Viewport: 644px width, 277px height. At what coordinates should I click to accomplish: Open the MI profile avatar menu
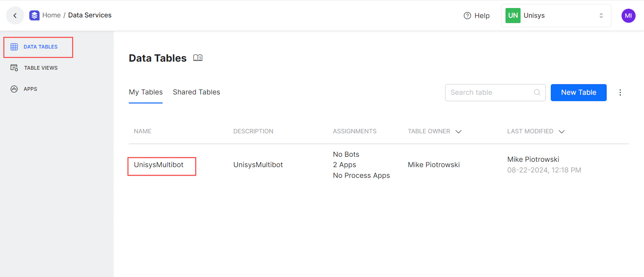point(629,15)
